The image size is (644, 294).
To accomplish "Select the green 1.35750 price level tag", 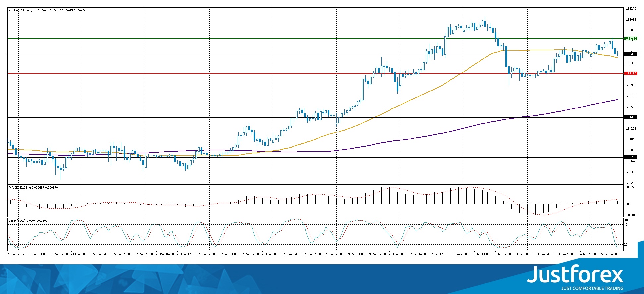I will click(x=631, y=39).
